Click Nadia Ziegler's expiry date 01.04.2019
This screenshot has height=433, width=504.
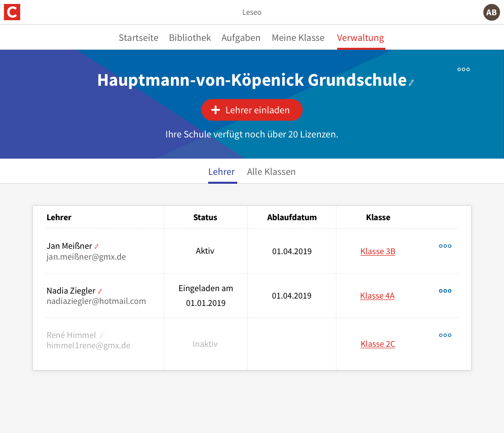(x=291, y=296)
